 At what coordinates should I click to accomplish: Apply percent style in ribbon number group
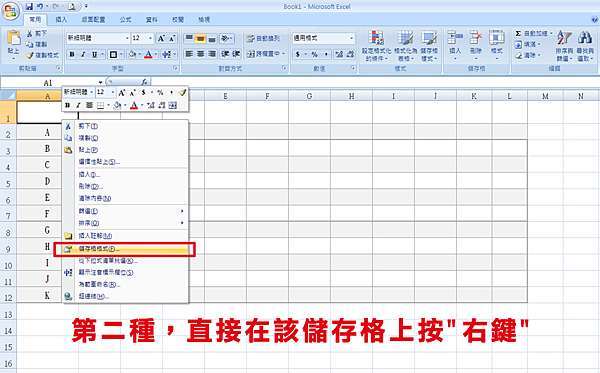(314, 54)
